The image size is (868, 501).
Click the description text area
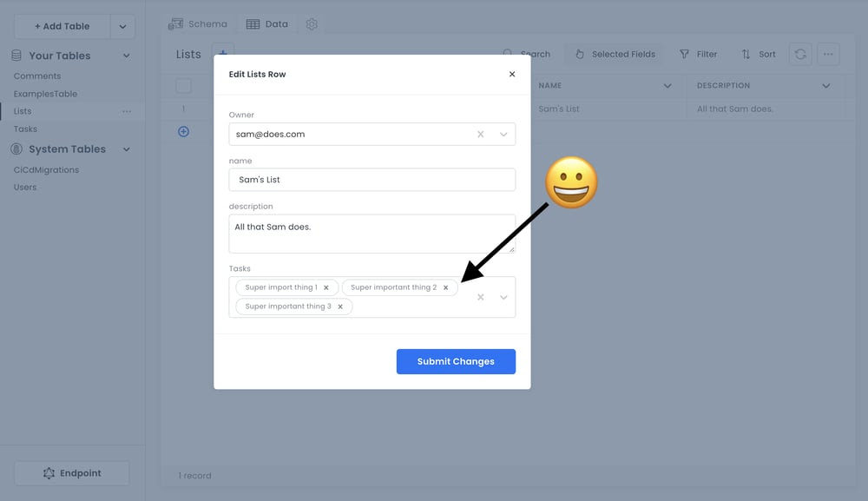tap(372, 234)
